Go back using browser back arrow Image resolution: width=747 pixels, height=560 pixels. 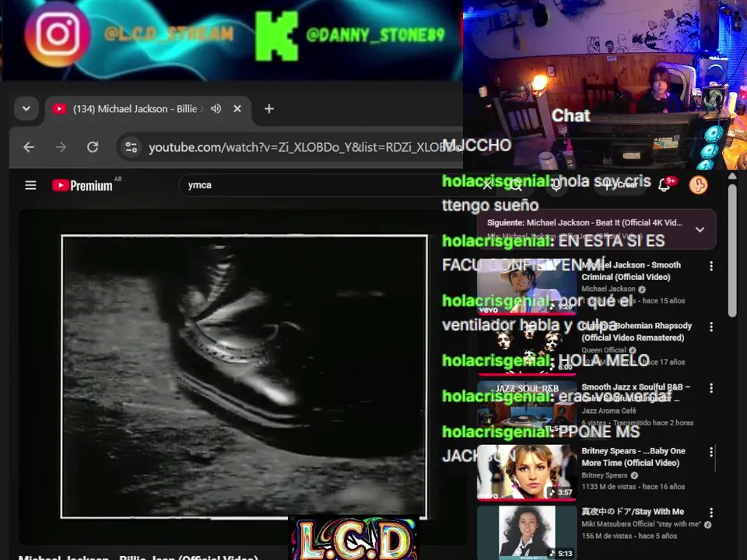(29, 147)
